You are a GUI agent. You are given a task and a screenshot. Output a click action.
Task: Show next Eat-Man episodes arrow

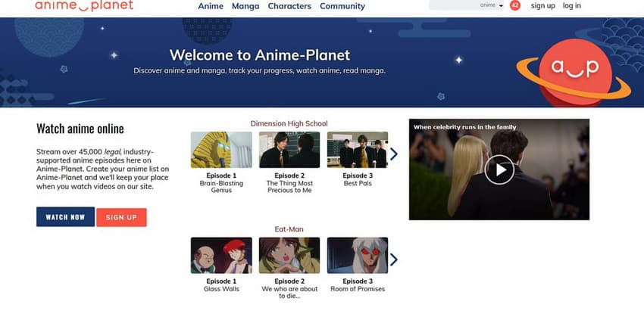[394, 259]
